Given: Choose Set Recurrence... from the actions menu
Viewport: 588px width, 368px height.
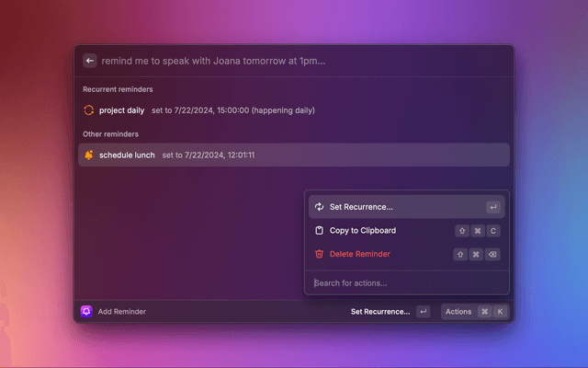Looking at the screenshot, I should click(x=361, y=207).
